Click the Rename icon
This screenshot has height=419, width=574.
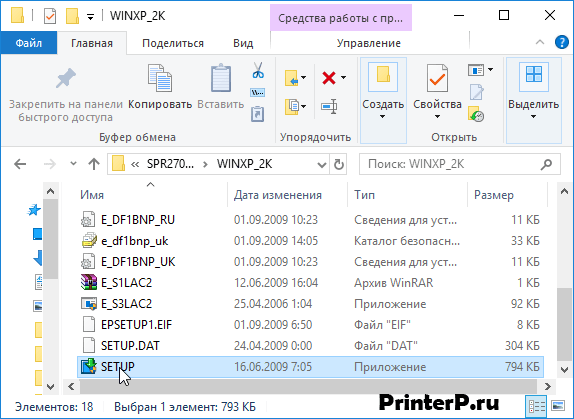tap(329, 106)
